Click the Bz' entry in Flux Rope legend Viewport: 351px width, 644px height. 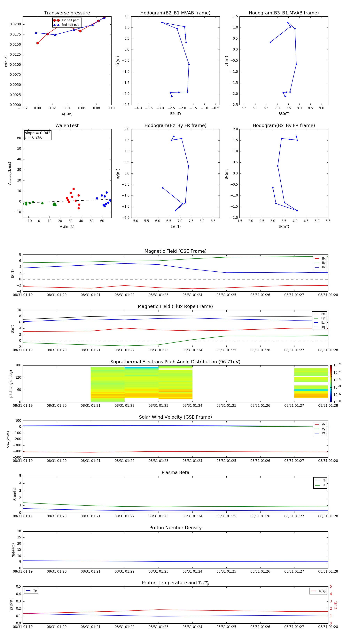320,323
